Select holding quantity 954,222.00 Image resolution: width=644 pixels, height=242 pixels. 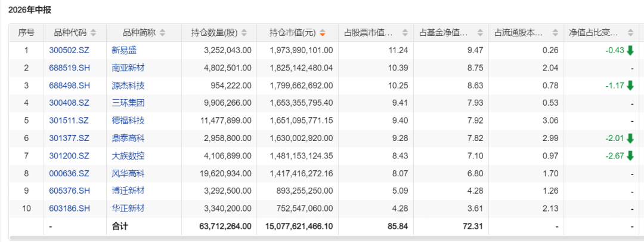pyautogui.click(x=231, y=85)
